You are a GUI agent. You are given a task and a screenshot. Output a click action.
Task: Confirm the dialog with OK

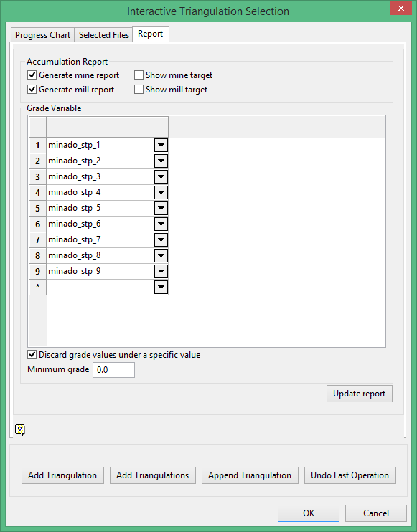coord(309,513)
